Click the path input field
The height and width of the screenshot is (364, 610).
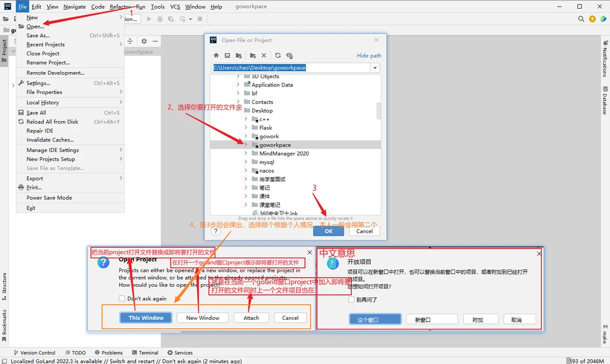[x=292, y=68]
